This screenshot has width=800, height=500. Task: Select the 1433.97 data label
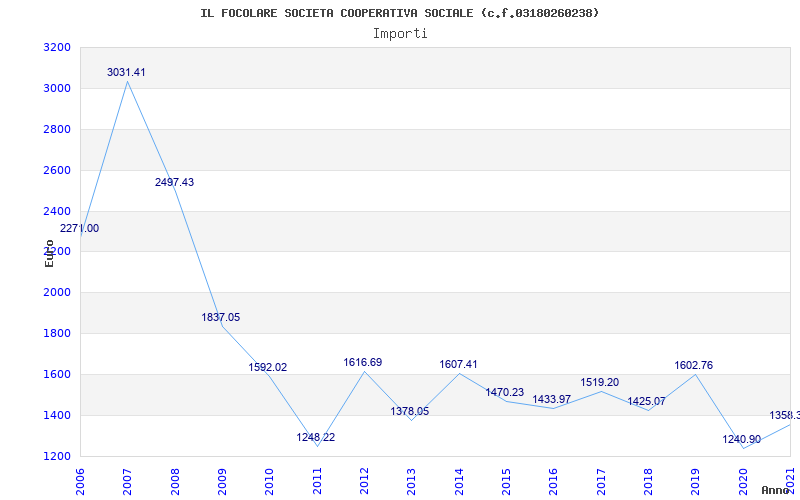pyautogui.click(x=552, y=399)
